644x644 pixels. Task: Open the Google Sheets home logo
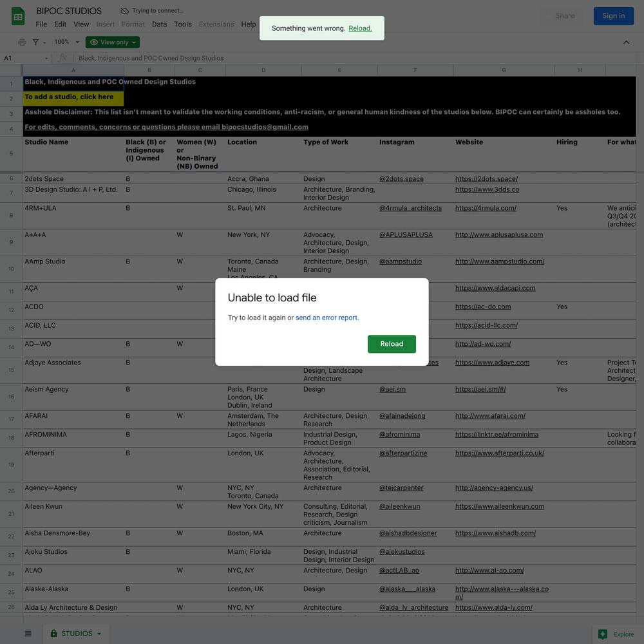(x=17, y=17)
